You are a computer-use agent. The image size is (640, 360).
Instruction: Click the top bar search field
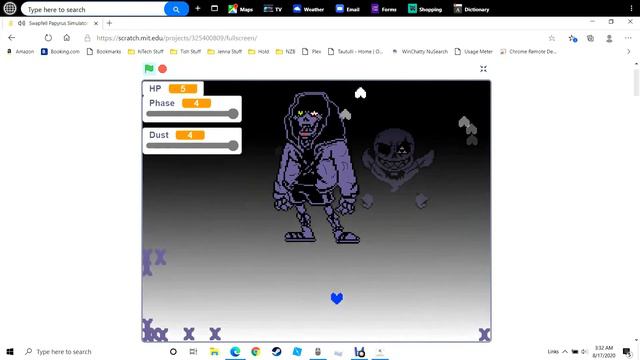click(x=94, y=9)
